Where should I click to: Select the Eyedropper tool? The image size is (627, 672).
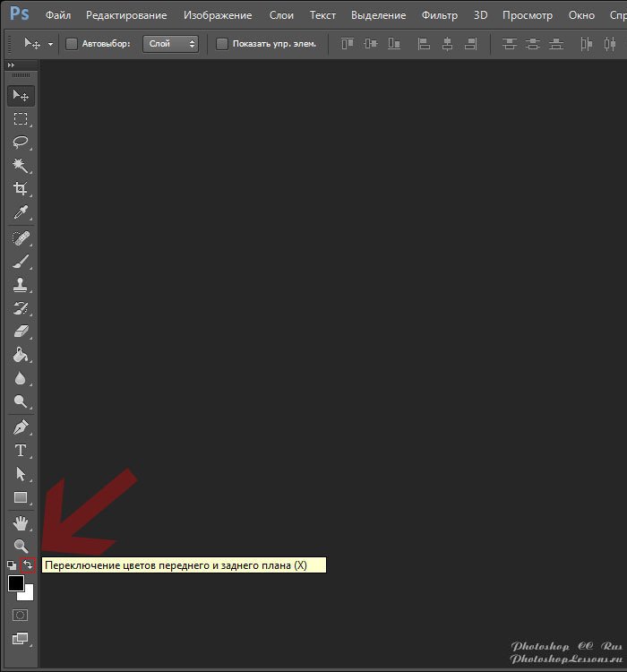tap(21, 212)
